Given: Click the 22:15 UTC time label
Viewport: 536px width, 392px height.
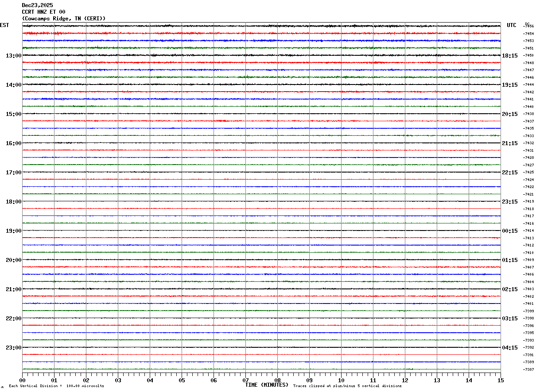Looking at the screenshot, I should pyautogui.click(x=510, y=173).
